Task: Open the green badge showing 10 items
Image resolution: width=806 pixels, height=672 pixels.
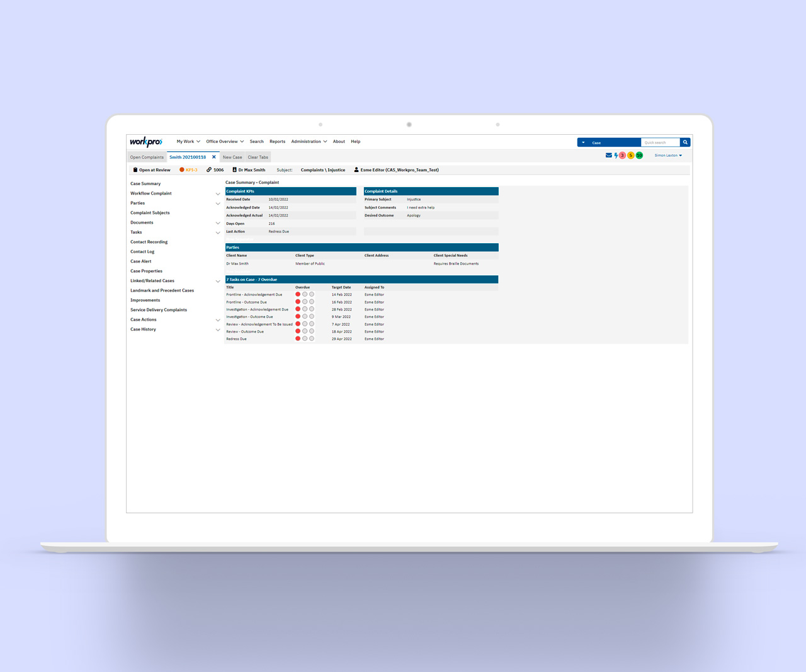Action: 639,155
